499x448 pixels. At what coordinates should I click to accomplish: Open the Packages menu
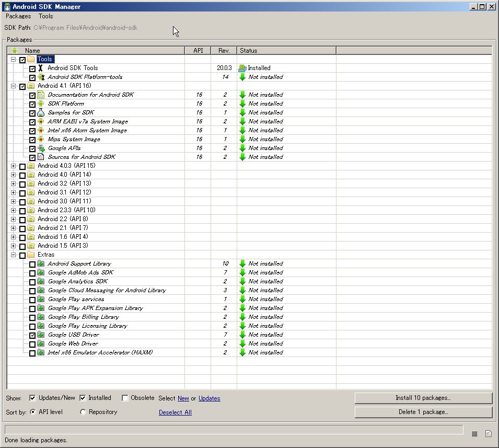point(18,16)
